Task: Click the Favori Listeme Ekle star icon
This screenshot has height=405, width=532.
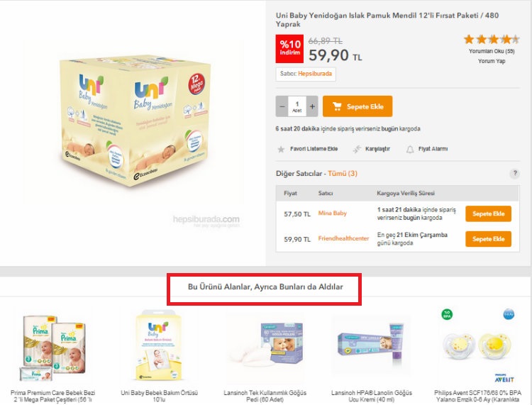Action: [x=281, y=150]
